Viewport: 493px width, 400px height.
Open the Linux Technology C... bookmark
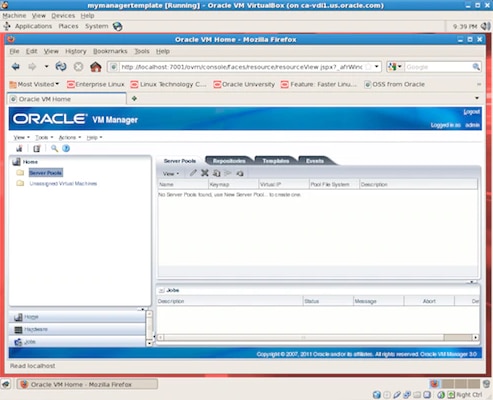pyautogui.click(x=168, y=84)
